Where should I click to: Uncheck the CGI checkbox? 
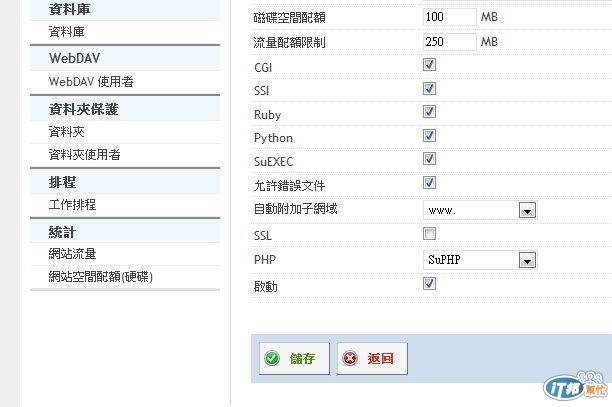coord(429,65)
